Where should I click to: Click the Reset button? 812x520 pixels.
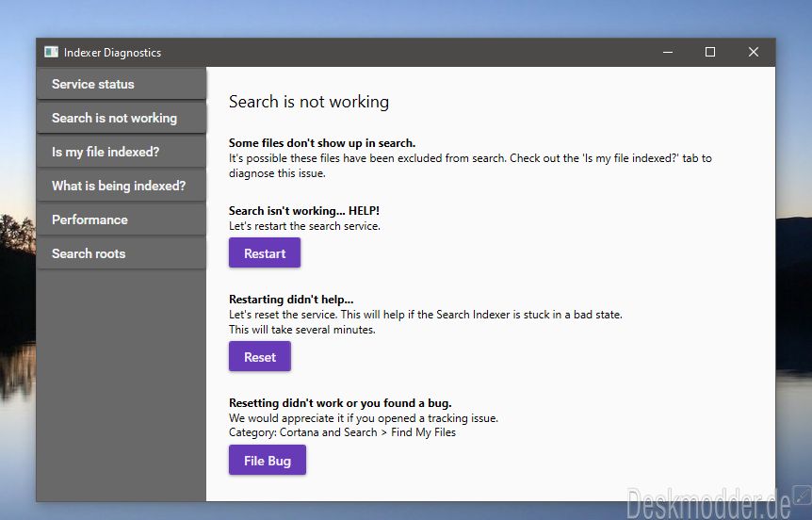[260, 357]
